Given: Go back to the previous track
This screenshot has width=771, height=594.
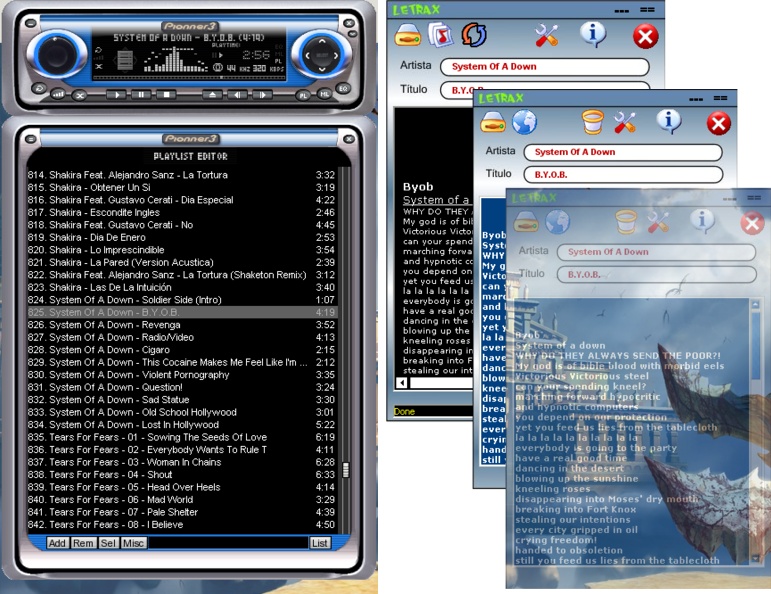Looking at the screenshot, I should [236, 95].
